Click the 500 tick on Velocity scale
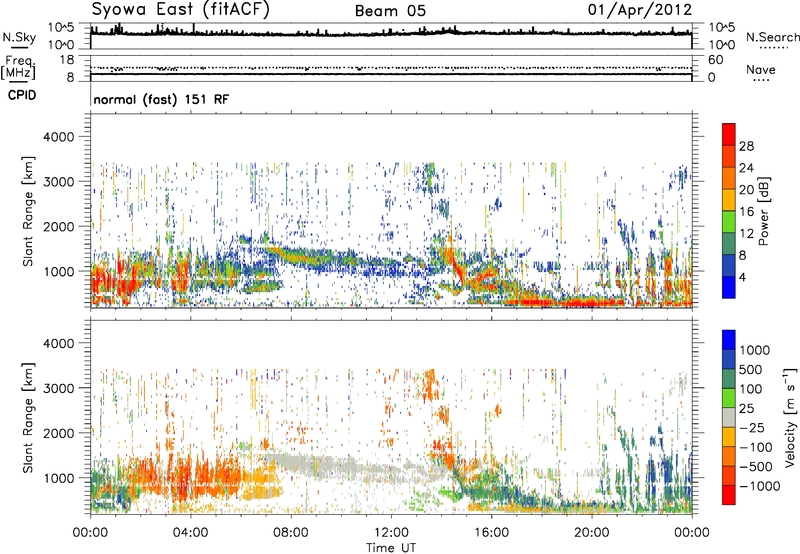Image resolution: width=800 pixels, height=554 pixels. point(751,369)
